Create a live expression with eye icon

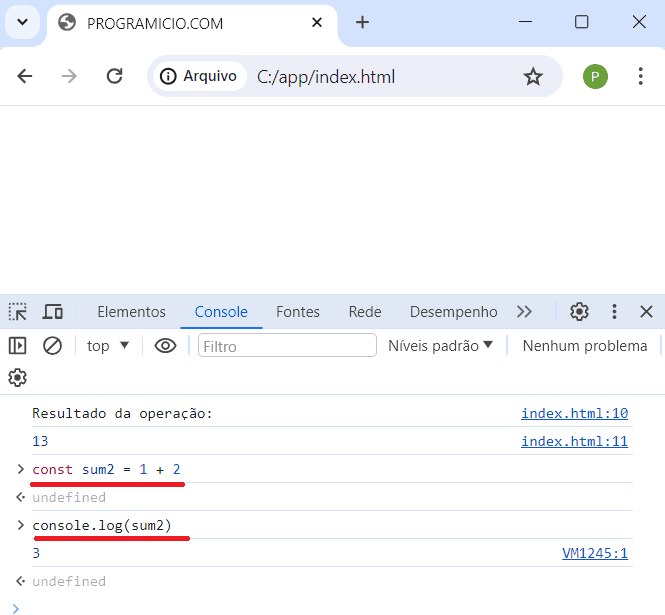coord(165,346)
